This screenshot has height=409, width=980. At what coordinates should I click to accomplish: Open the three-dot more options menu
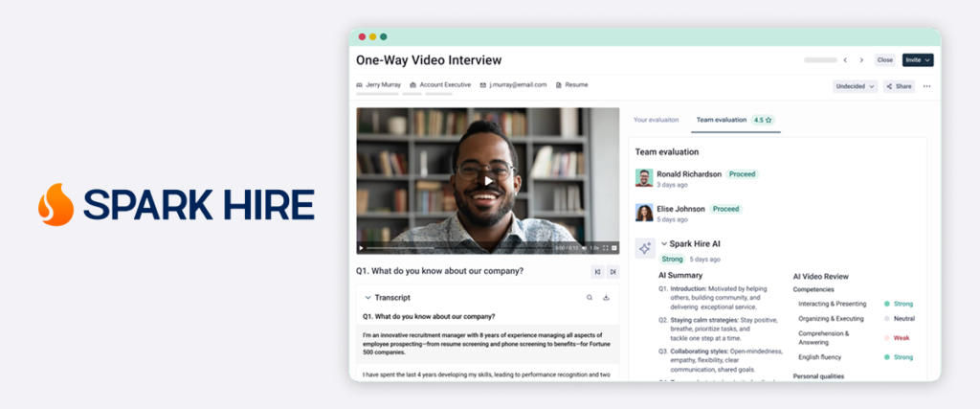pyautogui.click(x=926, y=86)
